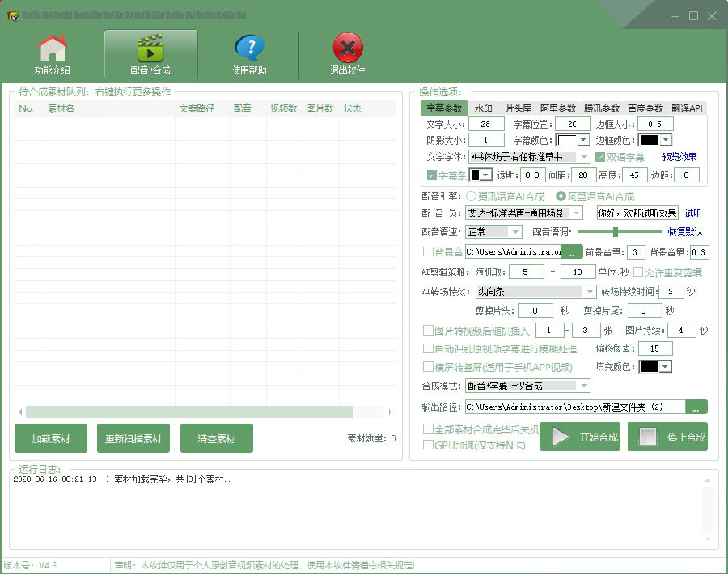Click the 状态 column header

tap(352, 108)
